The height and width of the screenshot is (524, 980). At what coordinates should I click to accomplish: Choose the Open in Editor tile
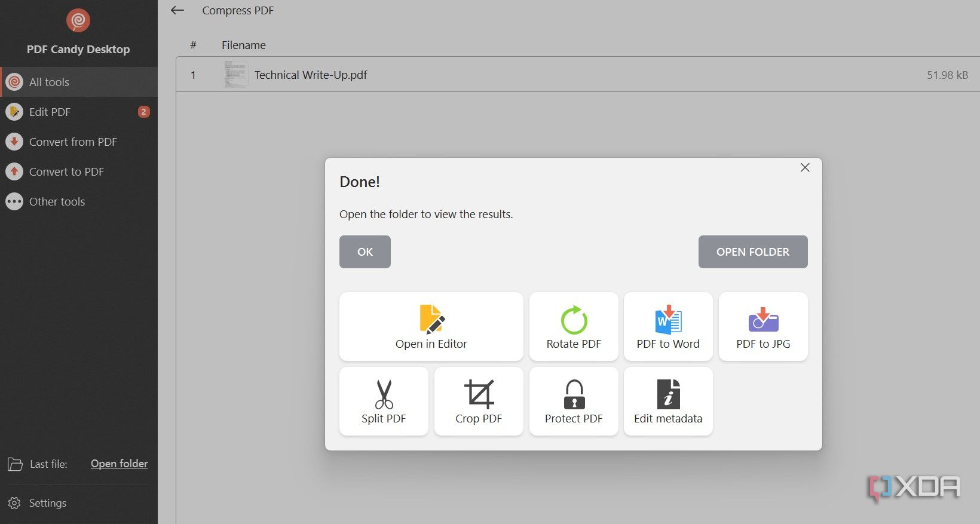(431, 326)
